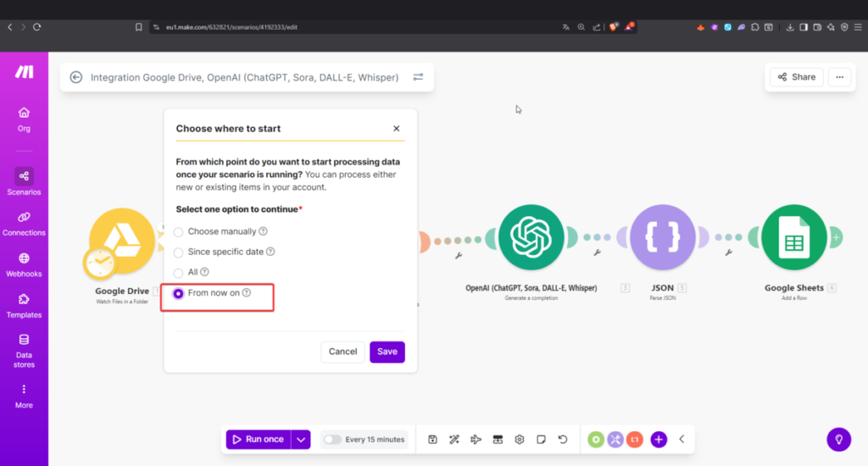Select the All radio option
The height and width of the screenshot is (466, 868).
(178, 273)
